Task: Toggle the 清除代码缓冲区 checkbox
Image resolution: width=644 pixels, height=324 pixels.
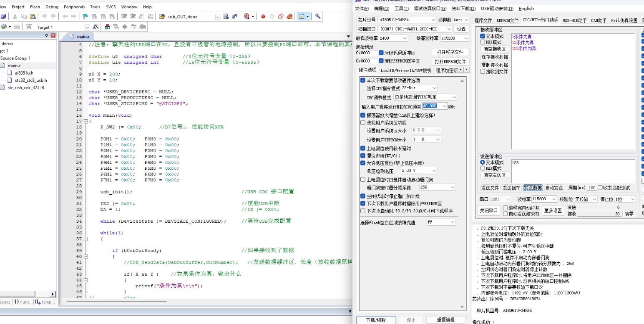Action: tap(381, 53)
